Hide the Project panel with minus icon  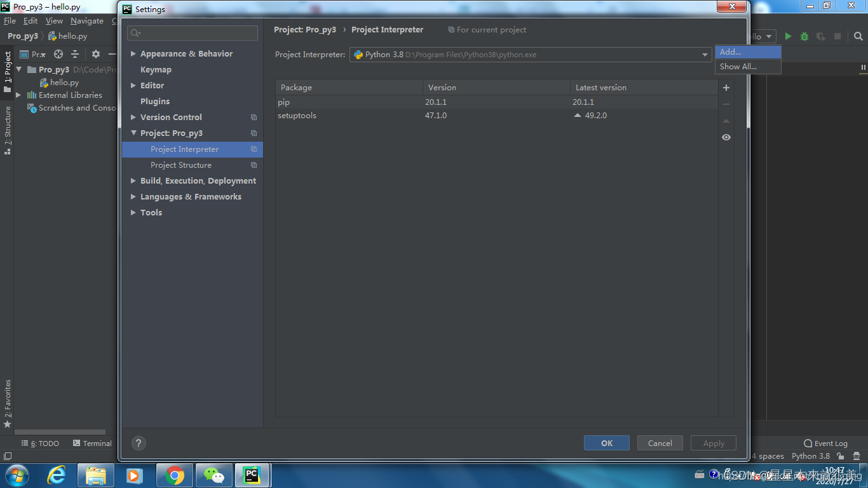coord(112,54)
